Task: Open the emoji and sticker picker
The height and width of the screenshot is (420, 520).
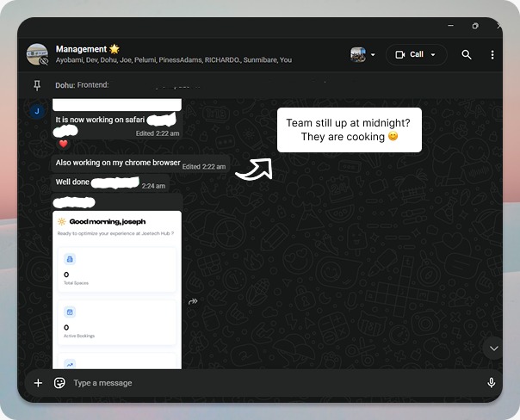Action: click(x=59, y=383)
